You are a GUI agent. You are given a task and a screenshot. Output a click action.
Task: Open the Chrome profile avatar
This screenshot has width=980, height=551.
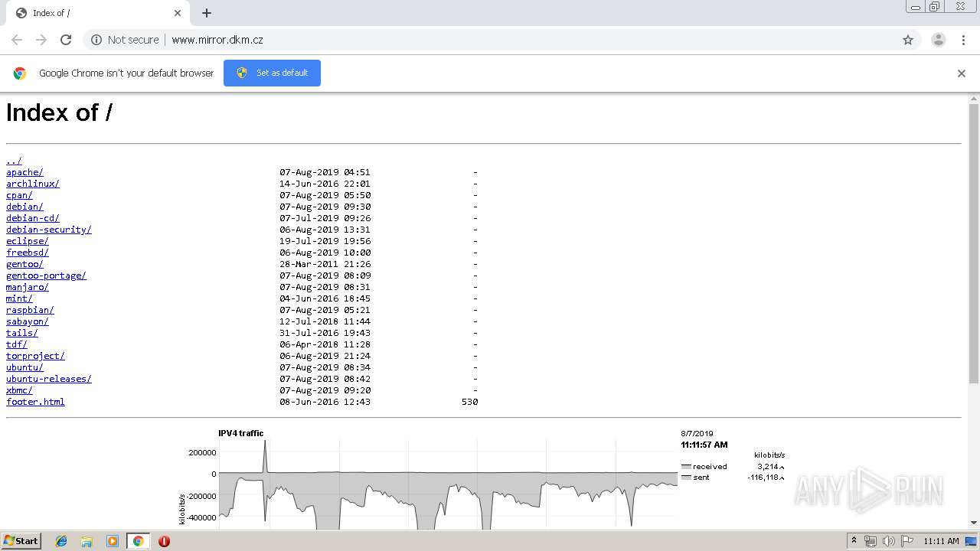(x=939, y=40)
